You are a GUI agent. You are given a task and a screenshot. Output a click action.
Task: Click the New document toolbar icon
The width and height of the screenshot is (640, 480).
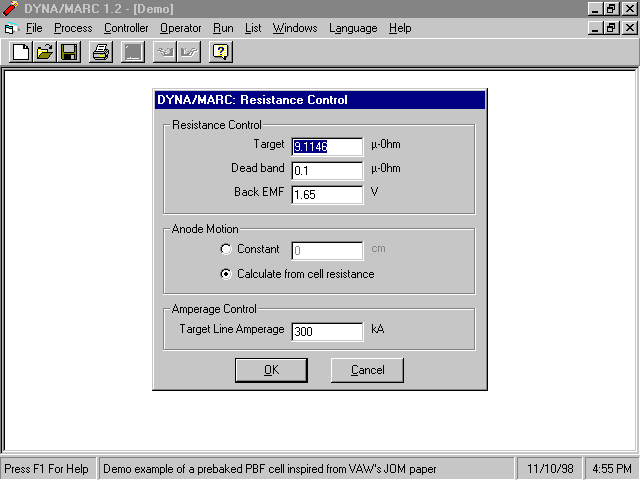coord(21,52)
